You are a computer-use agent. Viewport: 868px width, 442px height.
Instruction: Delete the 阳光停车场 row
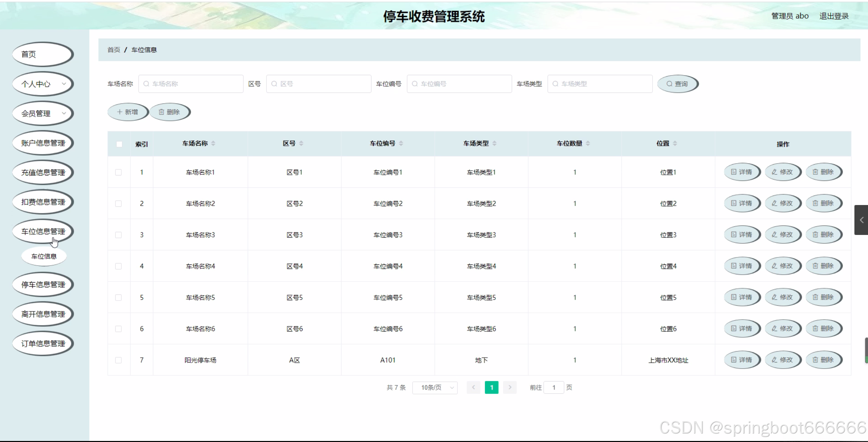point(823,360)
